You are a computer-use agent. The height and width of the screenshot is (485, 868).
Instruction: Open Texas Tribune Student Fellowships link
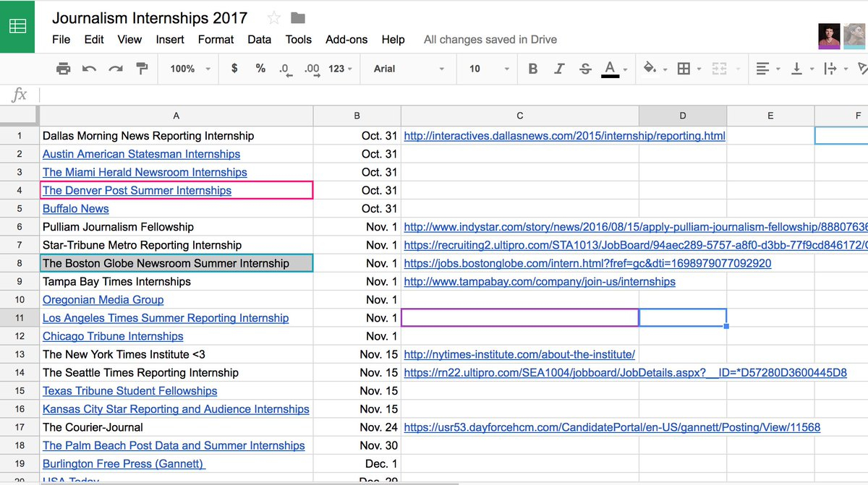[x=129, y=390]
